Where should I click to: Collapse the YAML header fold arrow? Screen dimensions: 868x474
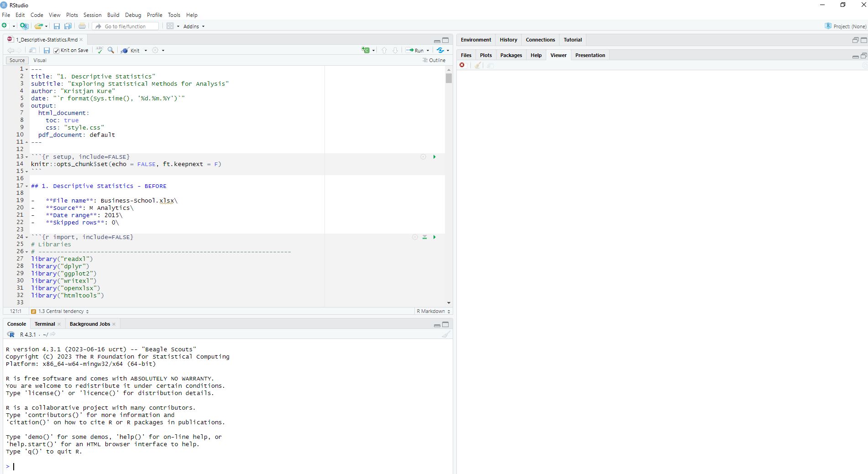[x=26, y=69]
